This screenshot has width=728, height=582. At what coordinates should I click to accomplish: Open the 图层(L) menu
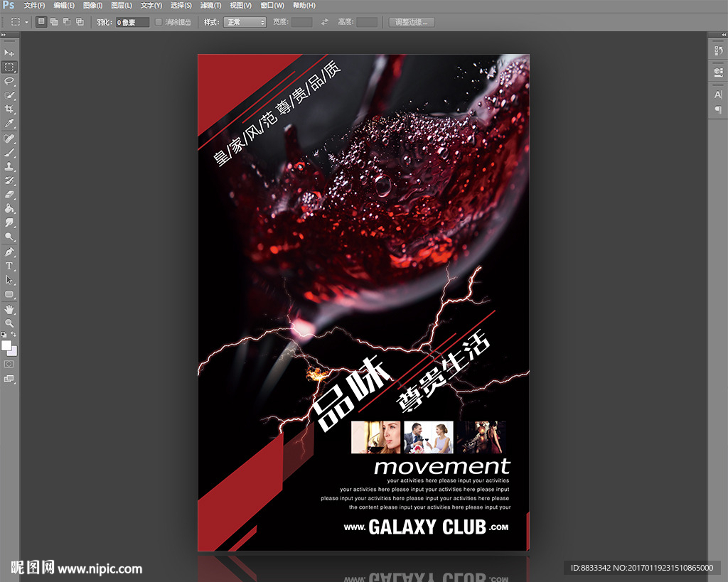(122, 6)
